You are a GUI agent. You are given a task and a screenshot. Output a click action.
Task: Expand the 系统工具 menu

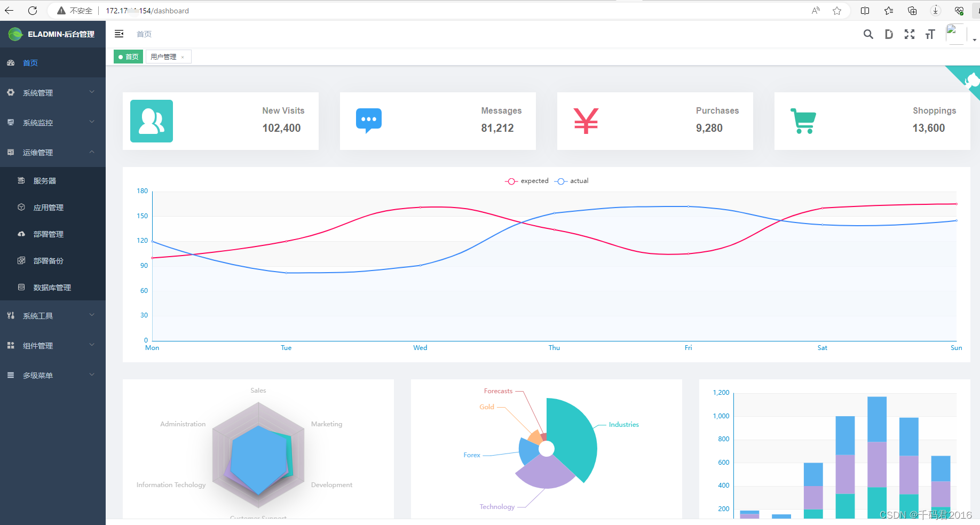(x=53, y=315)
